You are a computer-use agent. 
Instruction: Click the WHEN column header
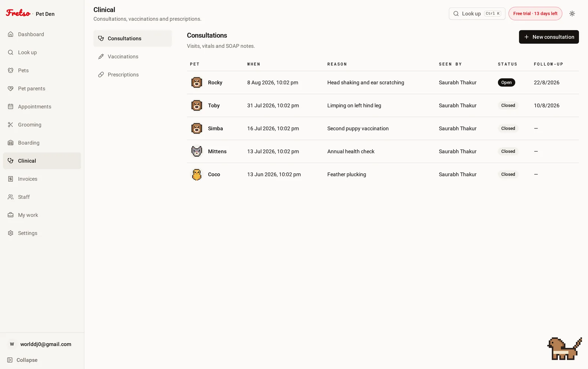(254, 64)
